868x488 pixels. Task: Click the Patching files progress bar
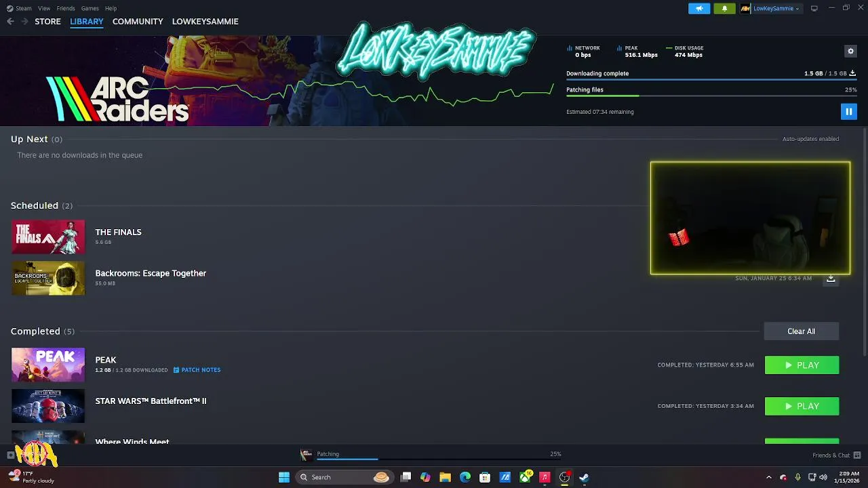(711, 96)
